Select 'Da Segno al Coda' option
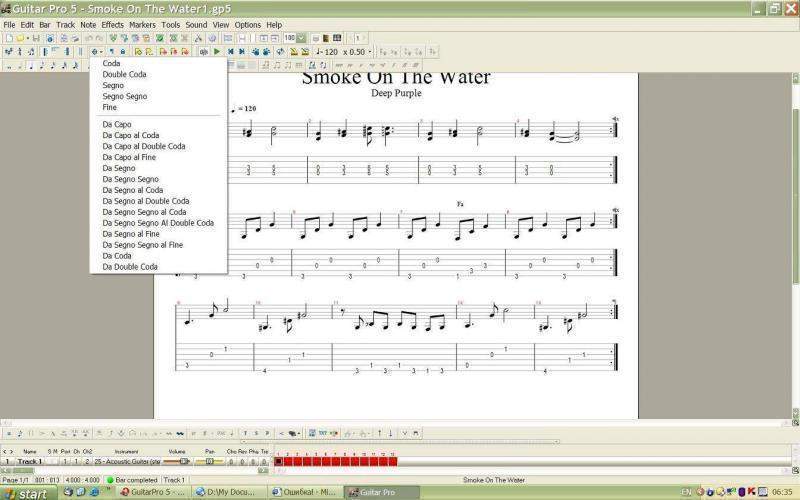The width and height of the screenshot is (800, 500). [x=132, y=190]
